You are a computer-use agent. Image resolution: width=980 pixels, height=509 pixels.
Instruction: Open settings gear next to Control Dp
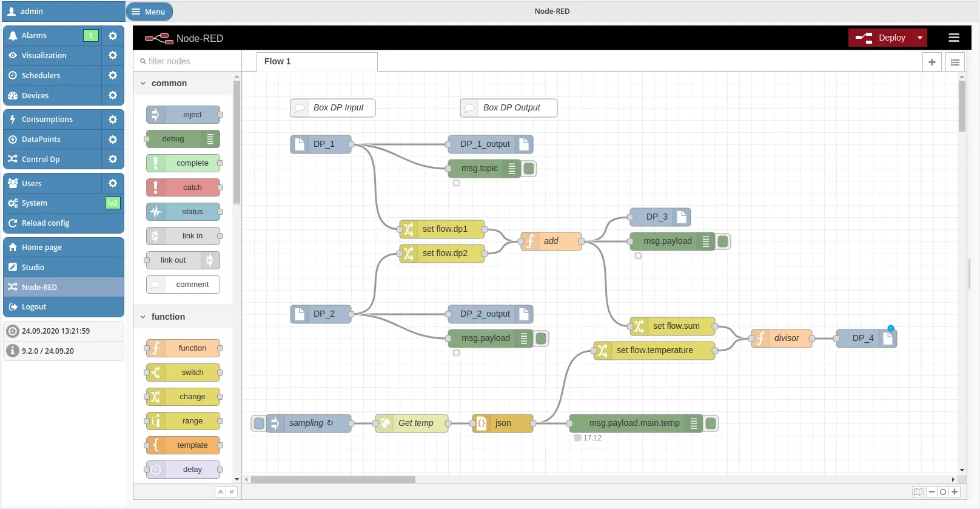coord(113,159)
